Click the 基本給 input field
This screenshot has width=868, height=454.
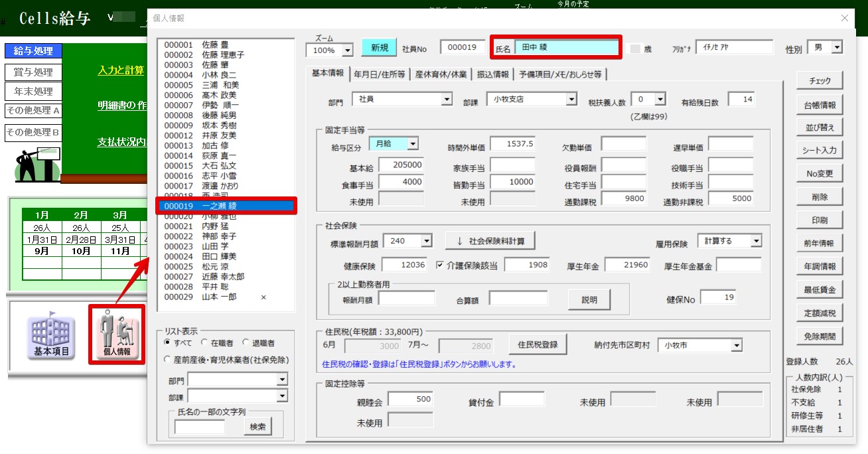pyautogui.click(x=401, y=165)
